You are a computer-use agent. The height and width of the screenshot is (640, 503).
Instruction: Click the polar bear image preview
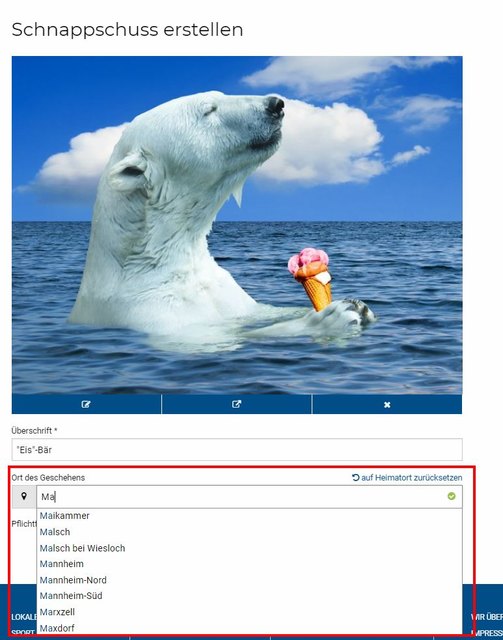coord(237,225)
